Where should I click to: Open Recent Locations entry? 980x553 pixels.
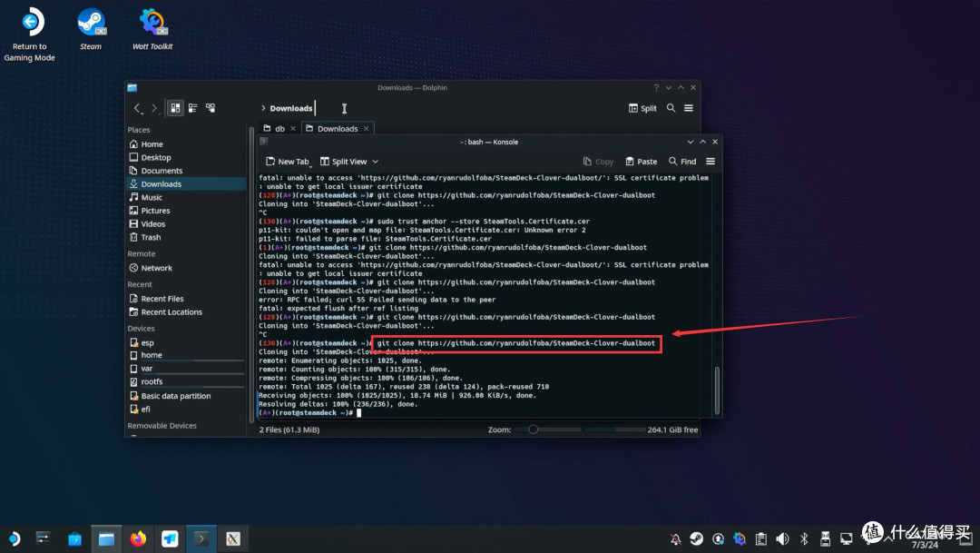point(171,312)
